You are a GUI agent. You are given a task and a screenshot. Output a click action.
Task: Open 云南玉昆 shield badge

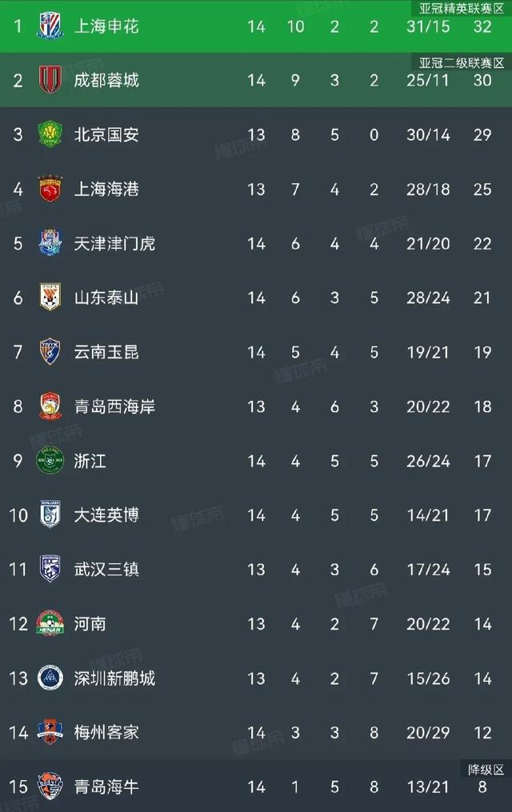point(50,352)
